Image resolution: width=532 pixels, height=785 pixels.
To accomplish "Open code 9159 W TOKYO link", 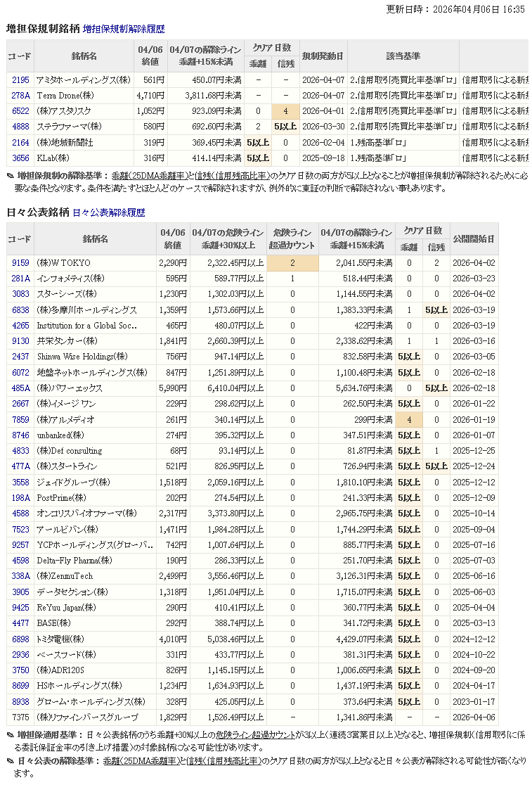I will click(20, 262).
